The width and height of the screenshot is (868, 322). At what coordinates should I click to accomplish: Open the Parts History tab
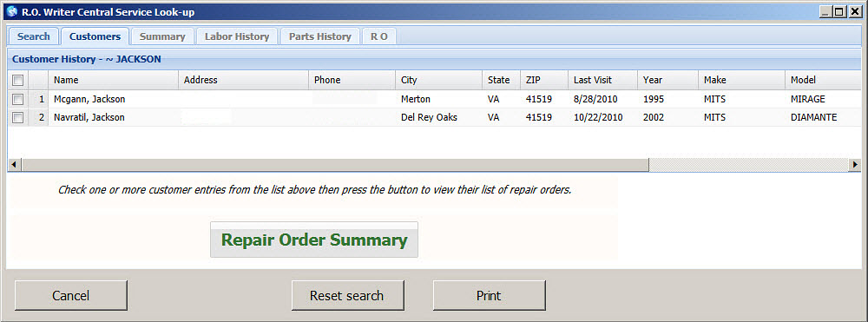coord(320,36)
